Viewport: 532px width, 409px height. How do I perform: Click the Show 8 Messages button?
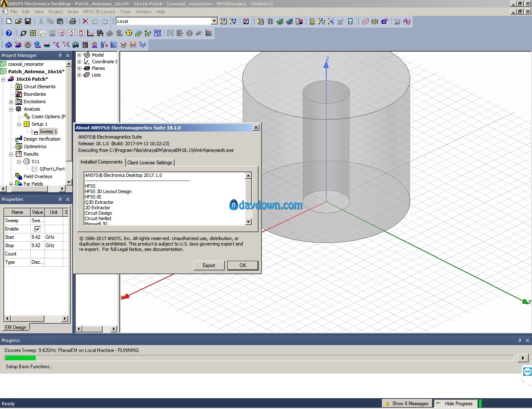407,404
